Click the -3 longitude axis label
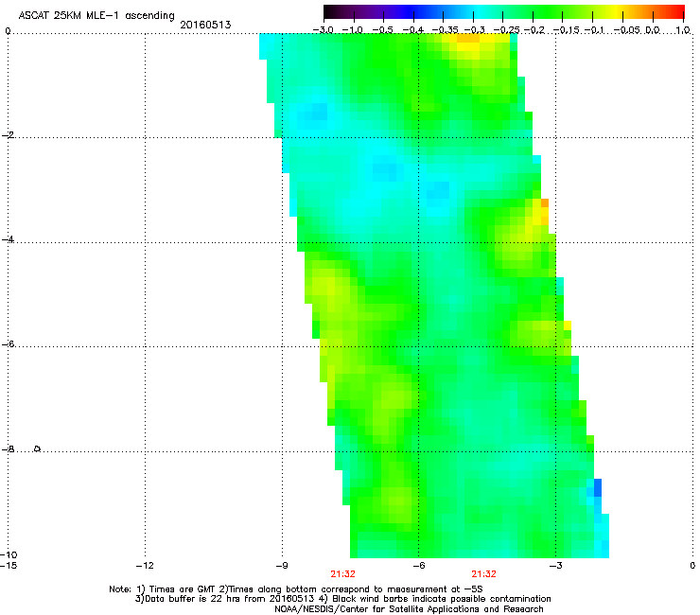Screen dimensions: 700x615 [x=555, y=566]
